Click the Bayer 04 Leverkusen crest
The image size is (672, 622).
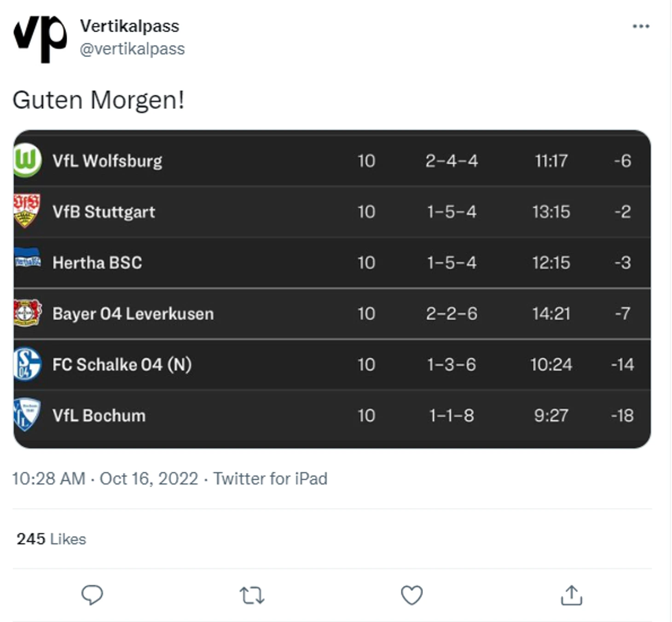(x=28, y=313)
